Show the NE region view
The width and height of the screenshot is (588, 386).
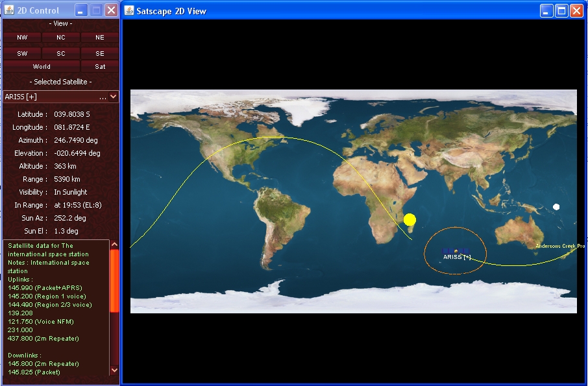(x=100, y=38)
